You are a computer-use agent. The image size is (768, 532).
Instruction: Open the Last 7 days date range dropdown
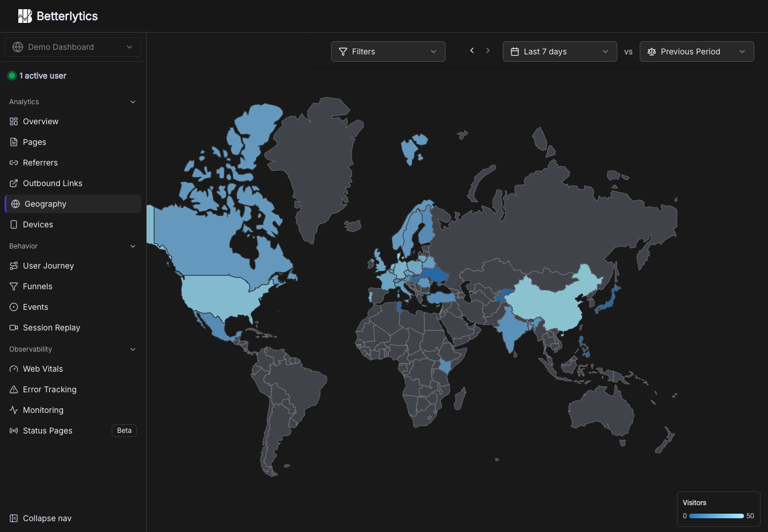click(x=560, y=52)
